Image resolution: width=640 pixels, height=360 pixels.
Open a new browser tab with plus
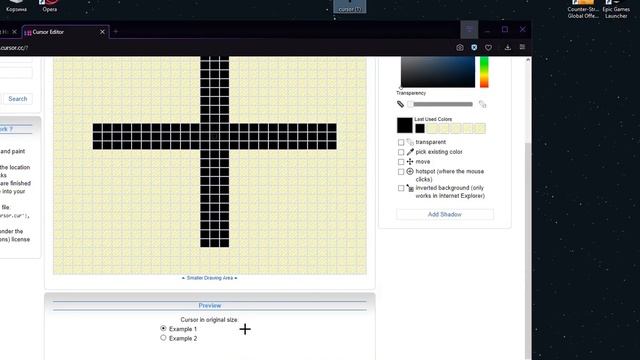[x=116, y=31]
